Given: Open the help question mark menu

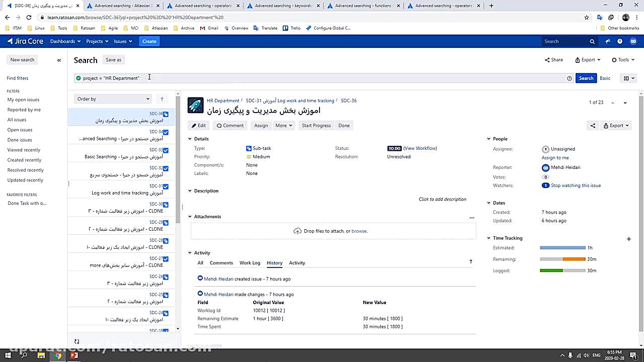Looking at the screenshot, I should tap(620, 41).
